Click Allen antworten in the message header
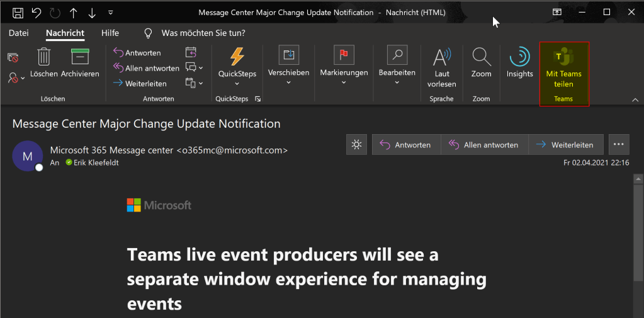The height and width of the screenshot is (318, 644). 484,145
